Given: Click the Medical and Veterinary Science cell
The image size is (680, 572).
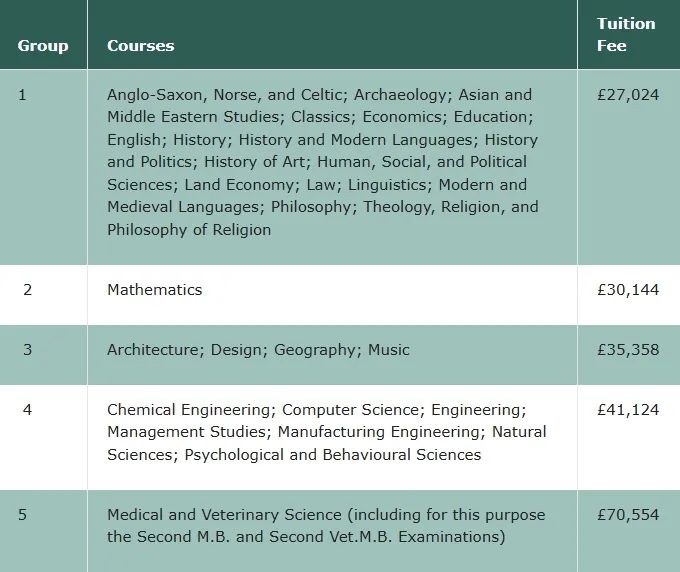Looking at the screenshot, I should (332, 531).
